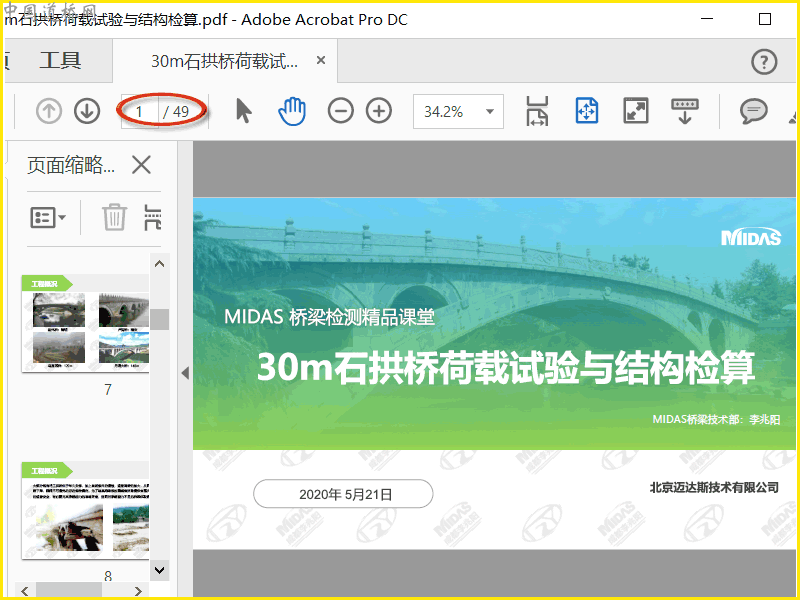Close the 30m石拱桥荷载试... document tab

[321, 60]
